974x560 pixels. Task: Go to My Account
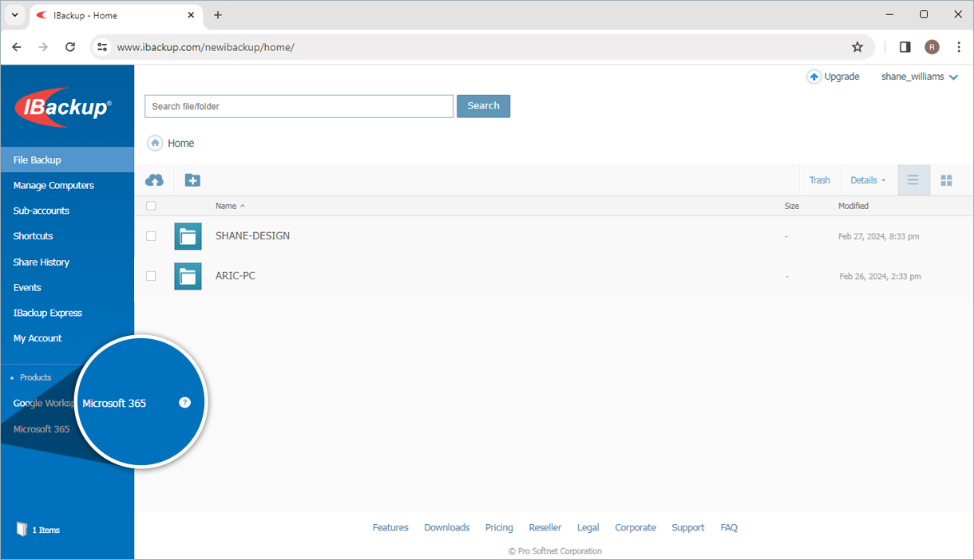click(38, 338)
